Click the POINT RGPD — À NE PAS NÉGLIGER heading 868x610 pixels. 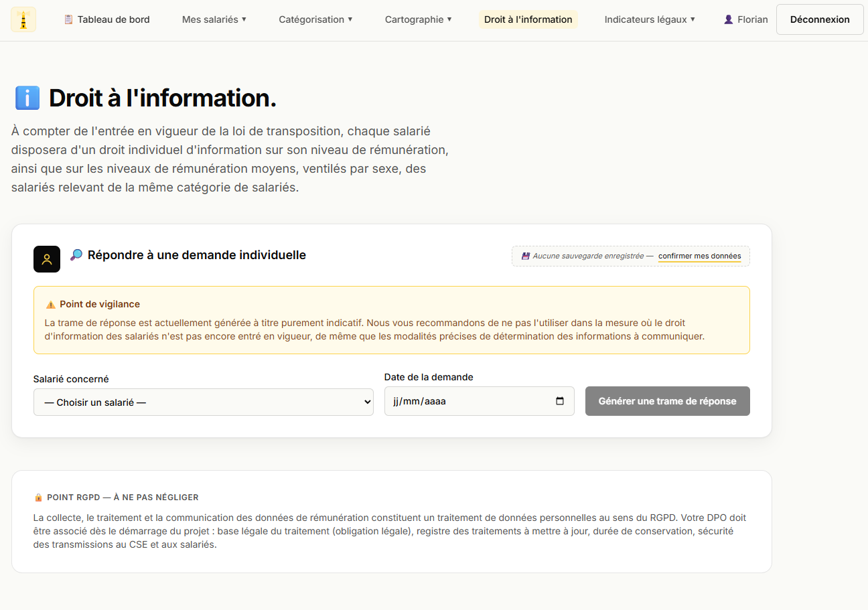point(123,498)
